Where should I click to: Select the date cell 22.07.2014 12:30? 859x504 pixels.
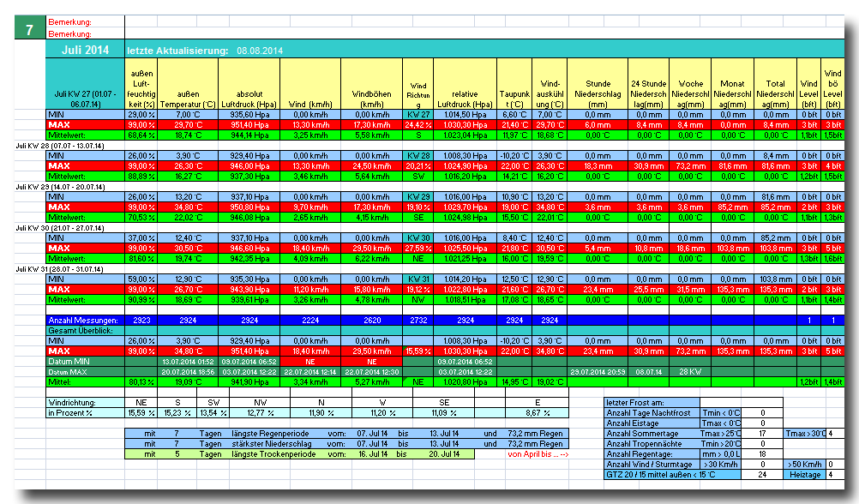(x=371, y=372)
